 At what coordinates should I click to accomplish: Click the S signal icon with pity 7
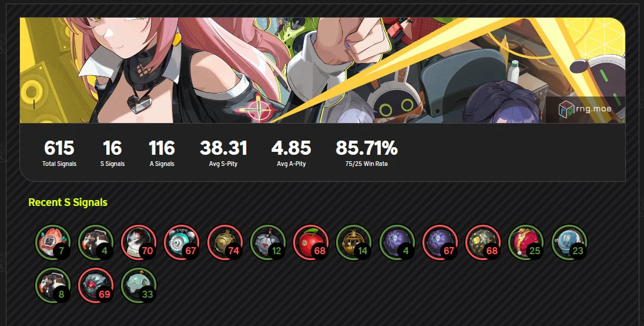pyautogui.click(x=52, y=242)
